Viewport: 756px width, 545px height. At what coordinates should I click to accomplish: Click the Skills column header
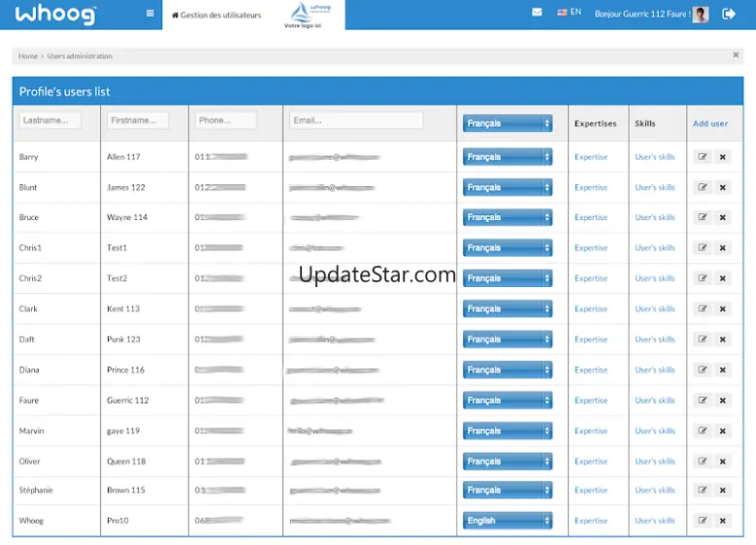(645, 123)
